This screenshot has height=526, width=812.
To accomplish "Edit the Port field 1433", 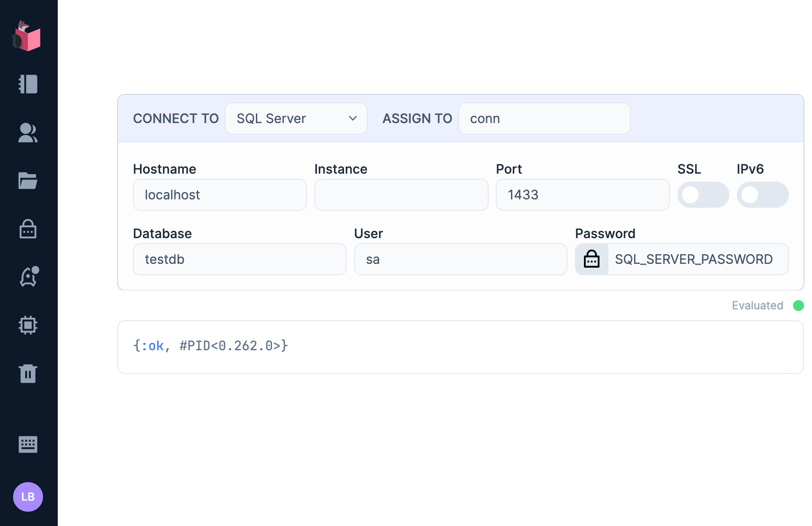I will [x=583, y=195].
